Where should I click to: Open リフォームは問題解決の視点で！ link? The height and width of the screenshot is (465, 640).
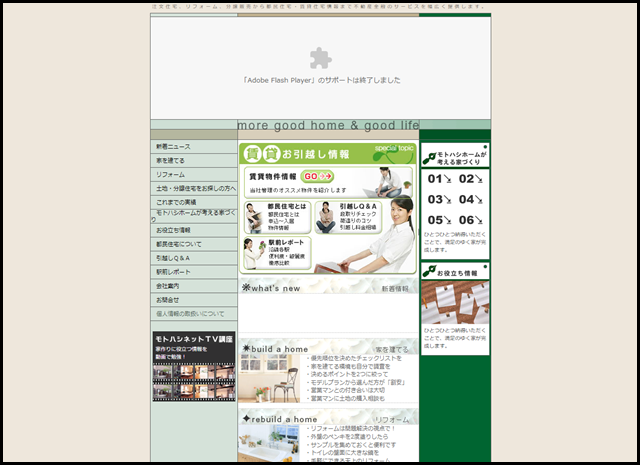click(x=352, y=428)
